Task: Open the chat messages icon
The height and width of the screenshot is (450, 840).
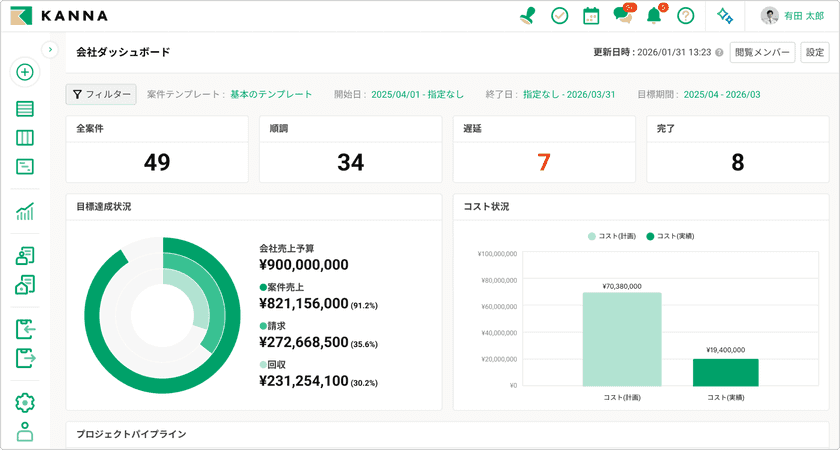Action: click(624, 14)
